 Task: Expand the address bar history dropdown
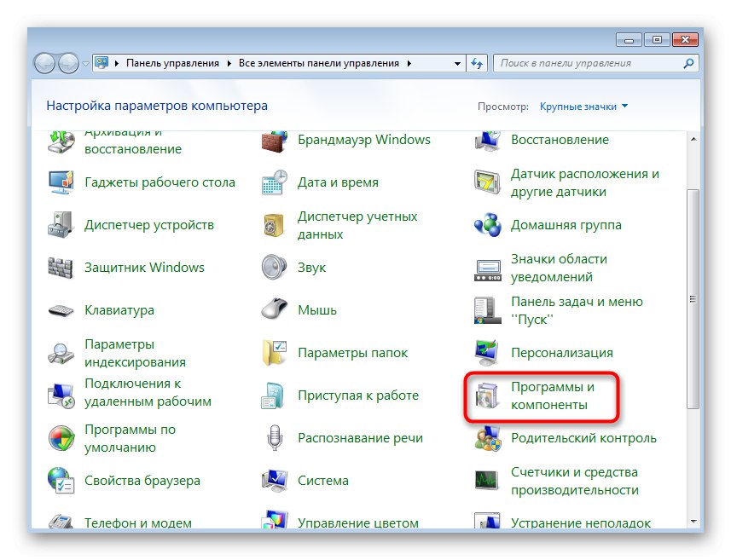click(x=457, y=63)
